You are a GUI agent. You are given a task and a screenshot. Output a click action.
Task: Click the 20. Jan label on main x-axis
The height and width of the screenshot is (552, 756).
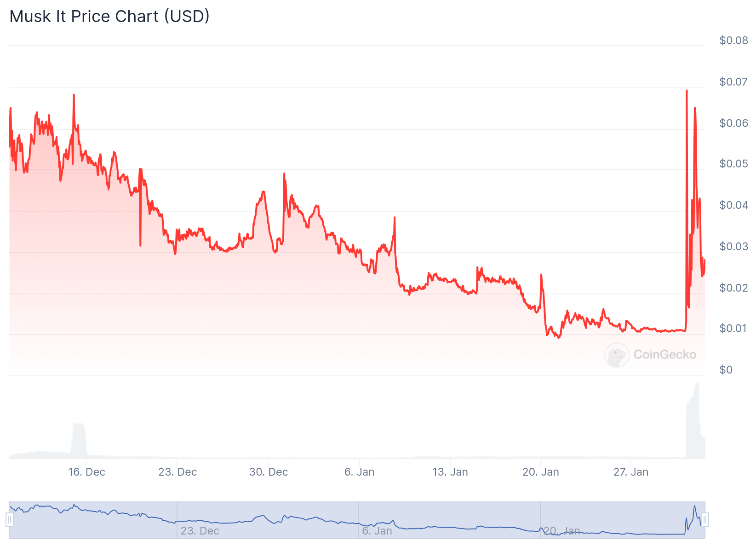point(540,472)
